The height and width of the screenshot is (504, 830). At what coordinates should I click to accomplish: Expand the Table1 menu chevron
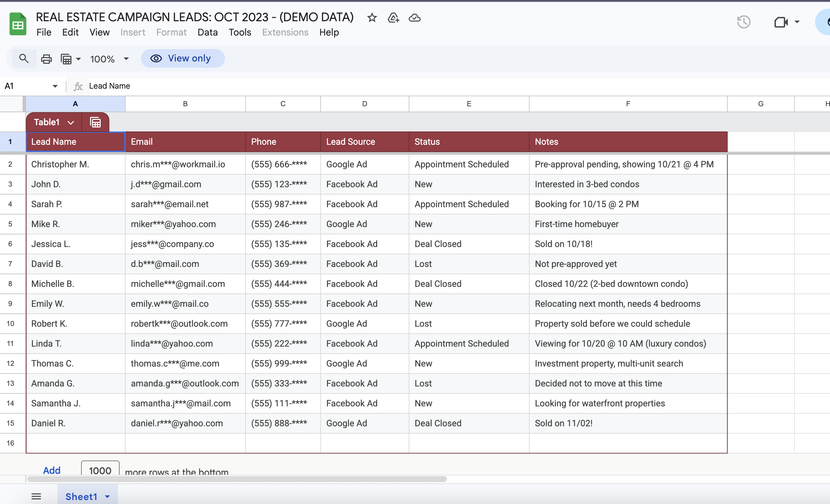point(71,123)
